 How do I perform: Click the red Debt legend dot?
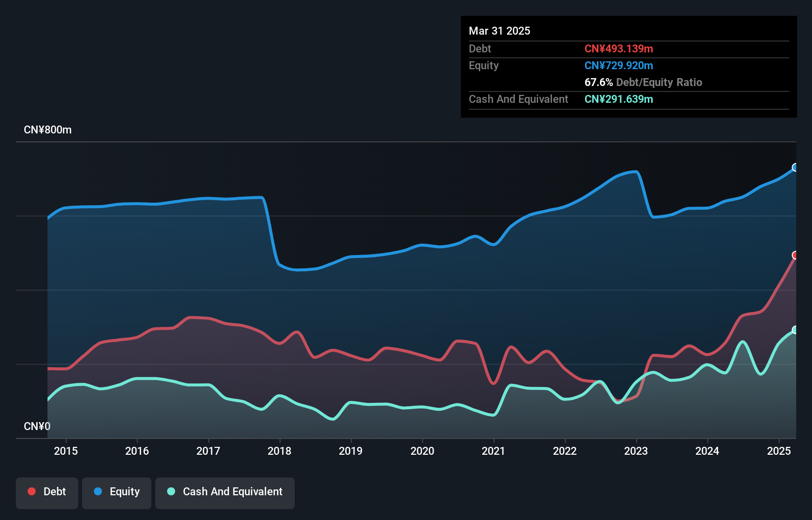tap(32, 491)
